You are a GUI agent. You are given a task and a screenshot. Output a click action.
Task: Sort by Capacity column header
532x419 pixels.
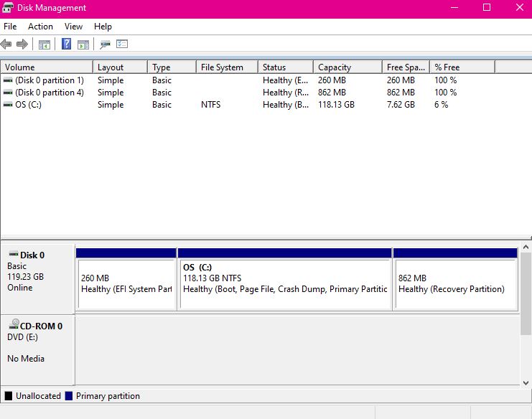pos(347,67)
